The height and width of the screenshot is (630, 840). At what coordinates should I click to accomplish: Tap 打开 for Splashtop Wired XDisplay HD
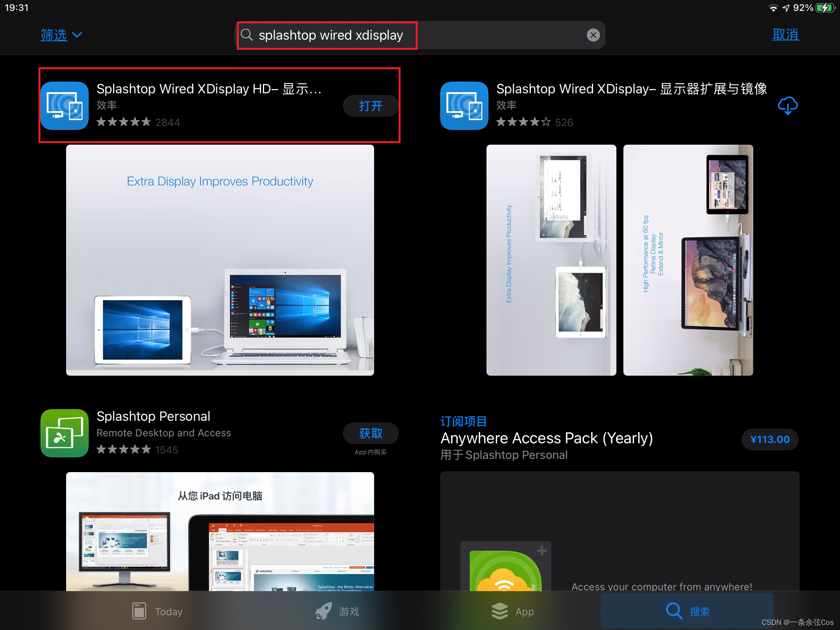pyautogui.click(x=371, y=106)
